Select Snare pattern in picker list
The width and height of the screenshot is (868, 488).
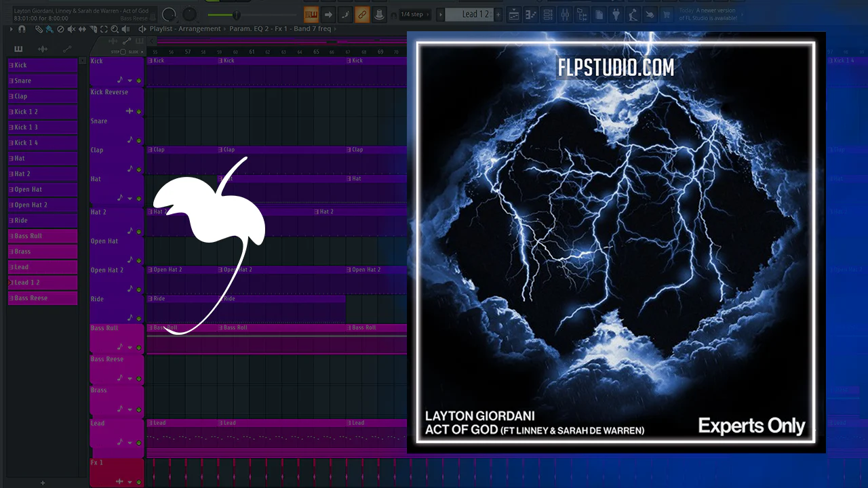[x=43, y=81]
